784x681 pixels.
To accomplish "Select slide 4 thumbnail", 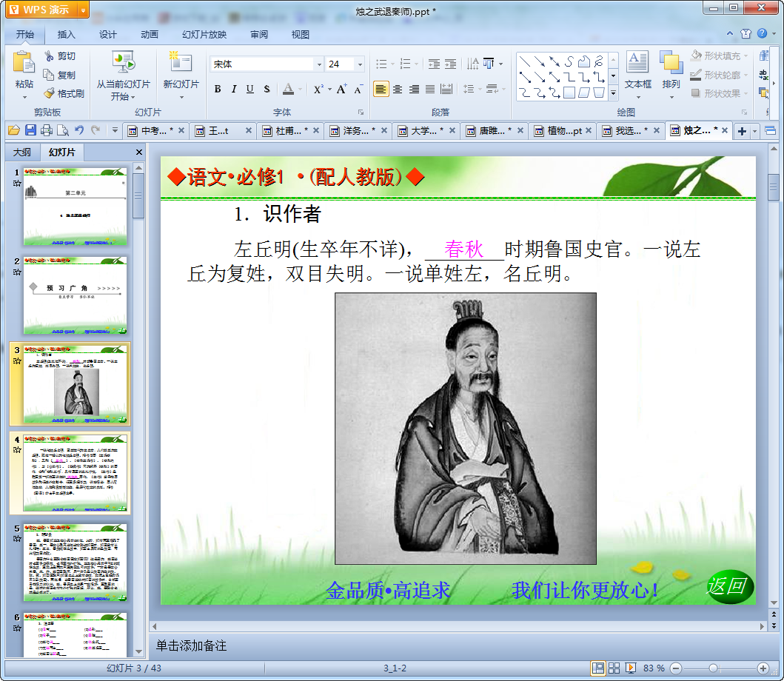I will [x=75, y=473].
